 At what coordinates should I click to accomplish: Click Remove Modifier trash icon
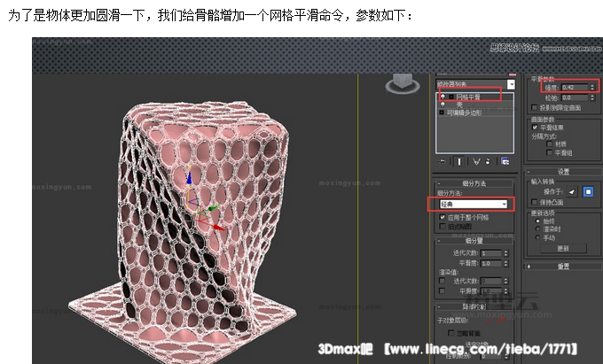(x=489, y=161)
